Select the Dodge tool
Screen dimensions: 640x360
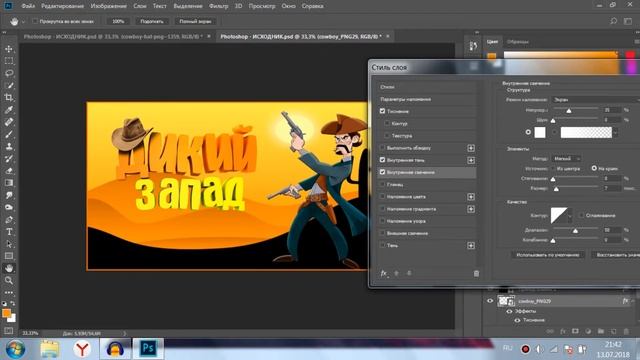pyautogui.click(x=9, y=207)
